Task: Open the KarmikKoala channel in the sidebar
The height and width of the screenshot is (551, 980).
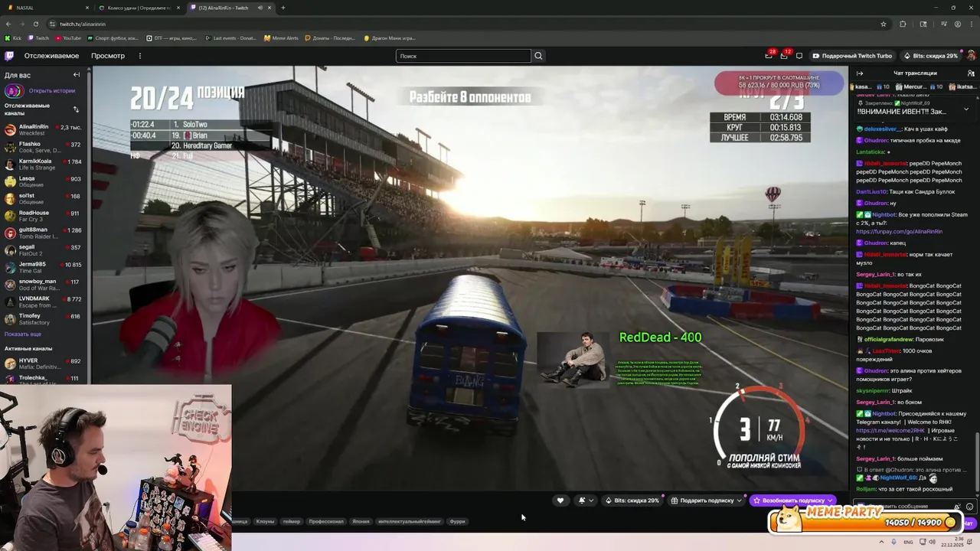Action: click(44, 165)
